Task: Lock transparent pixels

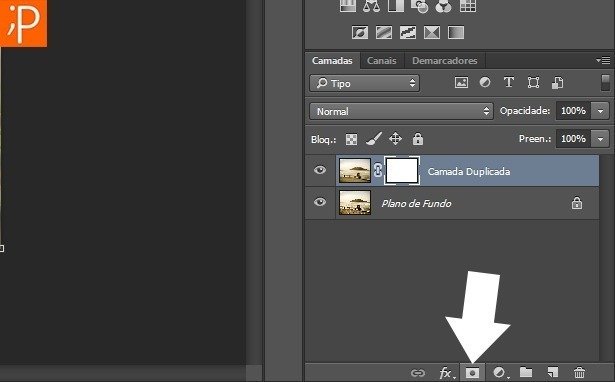Action: point(351,139)
